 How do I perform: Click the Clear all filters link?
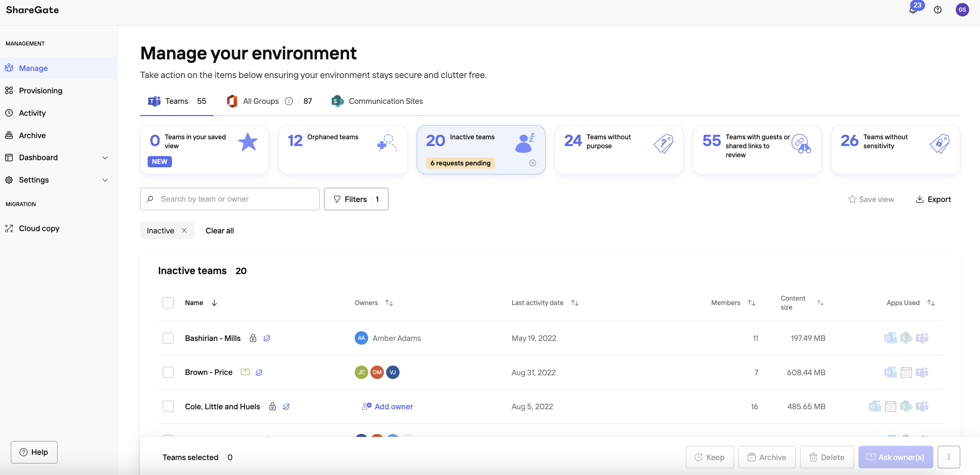[x=219, y=230]
